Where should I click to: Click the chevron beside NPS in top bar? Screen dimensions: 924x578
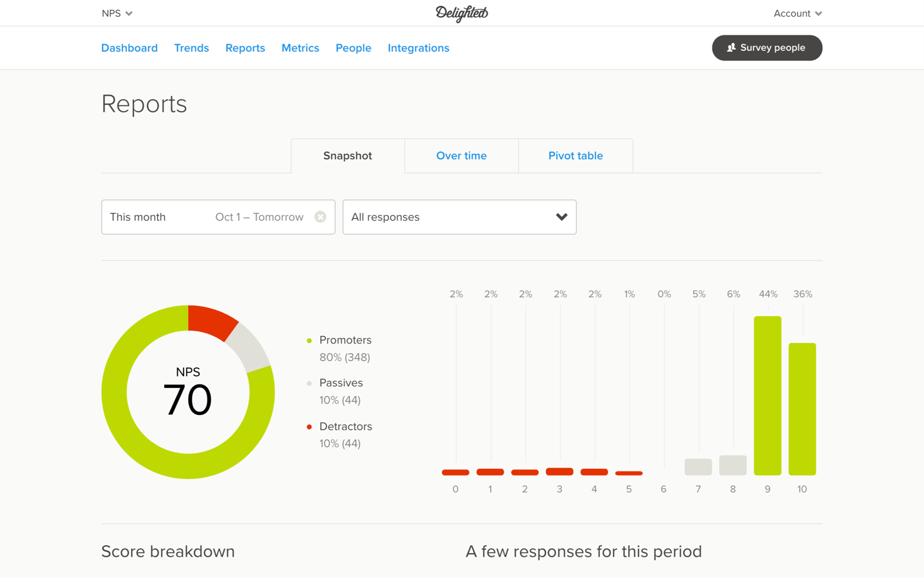click(130, 13)
